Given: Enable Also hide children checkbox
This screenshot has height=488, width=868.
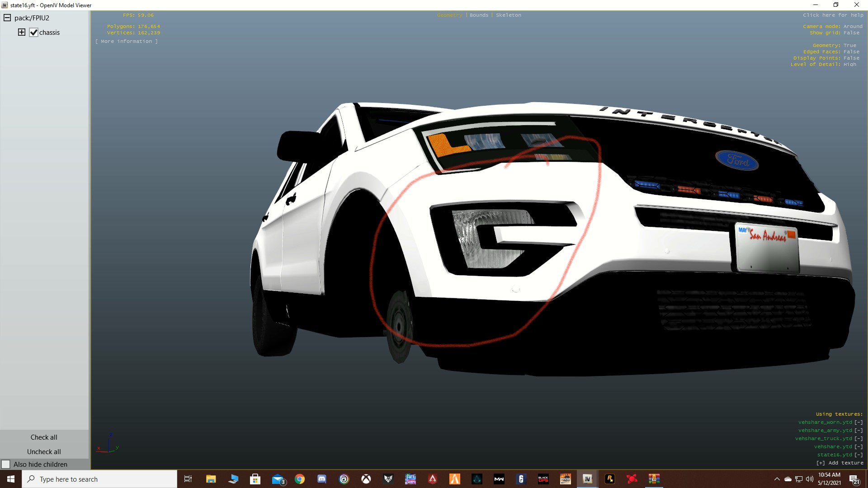Looking at the screenshot, I should [6, 464].
